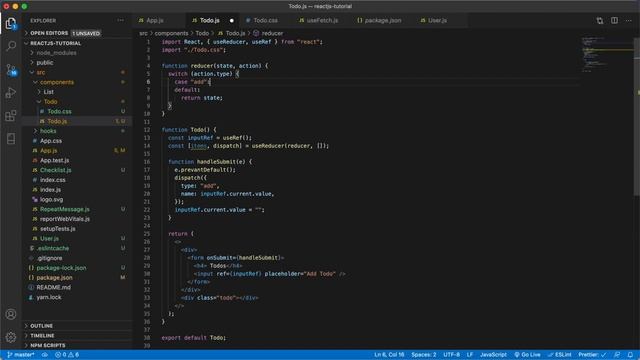Open package-lock.json in the explorer
The height and width of the screenshot is (360, 640).
tap(61, 268)
